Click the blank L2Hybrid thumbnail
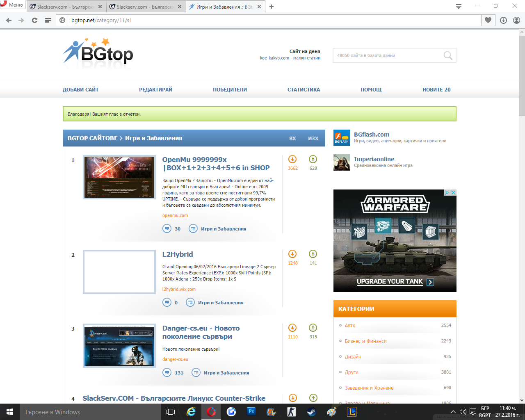Image resolution: width=525 pixels, height=420 pixels. pyautogui.click(x=119, y=272)
